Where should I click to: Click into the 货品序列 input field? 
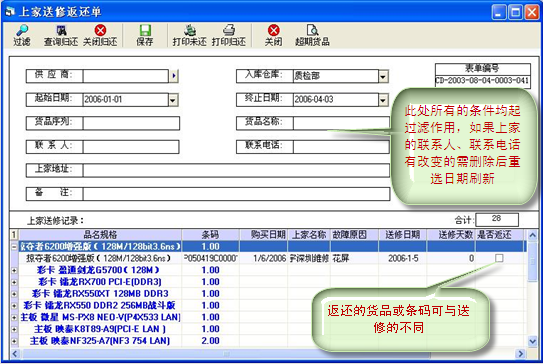(x=131, y=123)
